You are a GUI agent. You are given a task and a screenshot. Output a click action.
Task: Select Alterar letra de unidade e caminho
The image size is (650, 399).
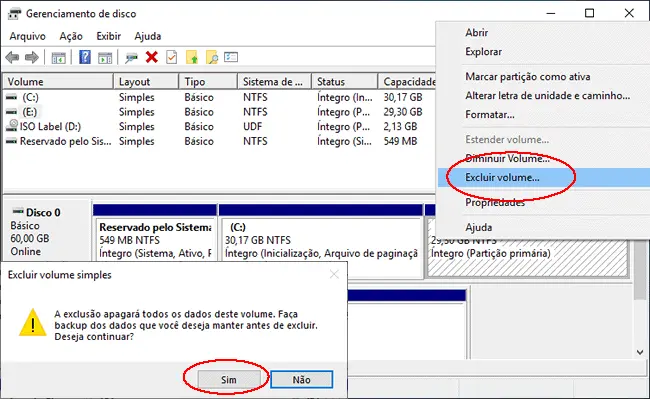click(547, 96)
